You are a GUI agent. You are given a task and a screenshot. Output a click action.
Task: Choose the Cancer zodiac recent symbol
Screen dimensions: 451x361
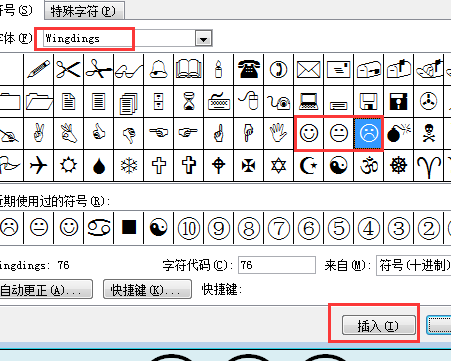(99, 228)
